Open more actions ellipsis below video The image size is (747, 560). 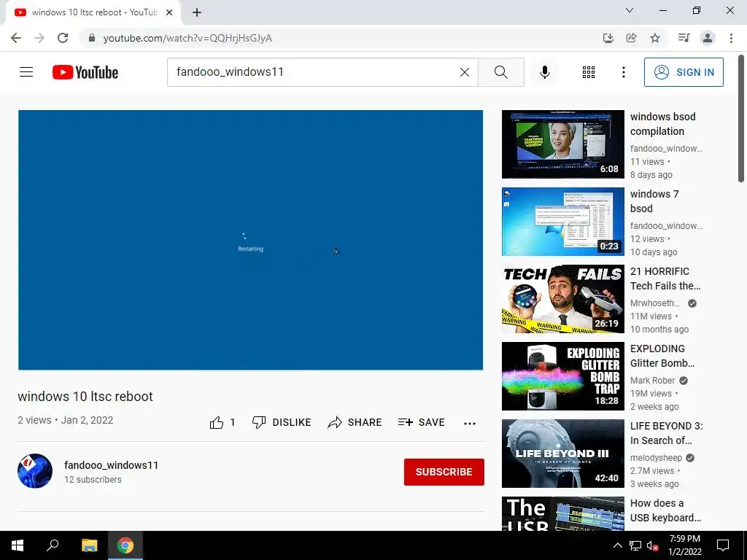[470, 423]
